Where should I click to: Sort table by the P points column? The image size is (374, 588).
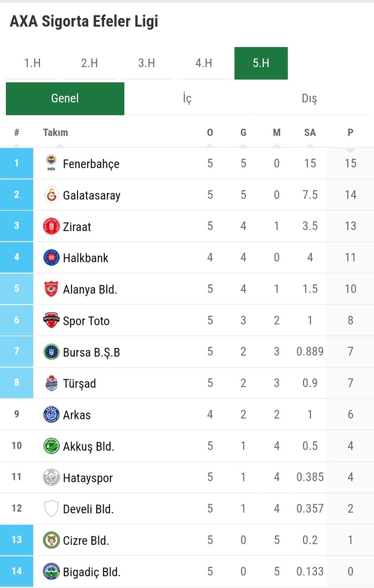pos(350,133)
